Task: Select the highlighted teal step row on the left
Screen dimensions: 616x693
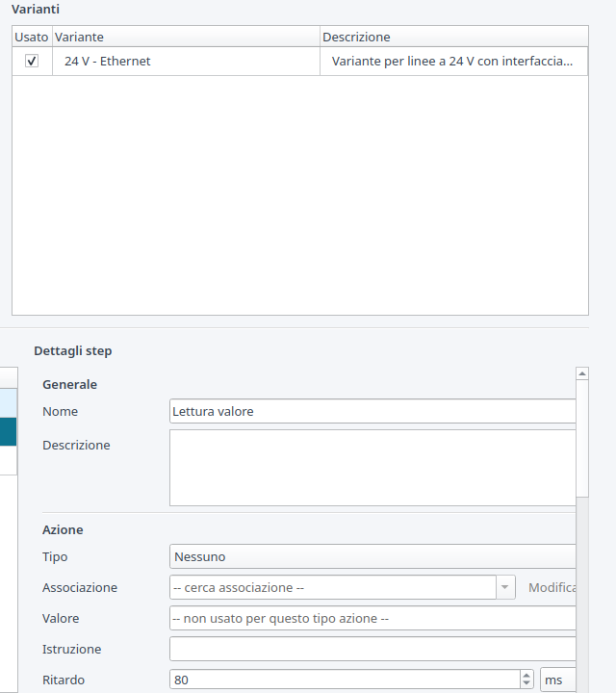Action: click(x=8, y=431)
